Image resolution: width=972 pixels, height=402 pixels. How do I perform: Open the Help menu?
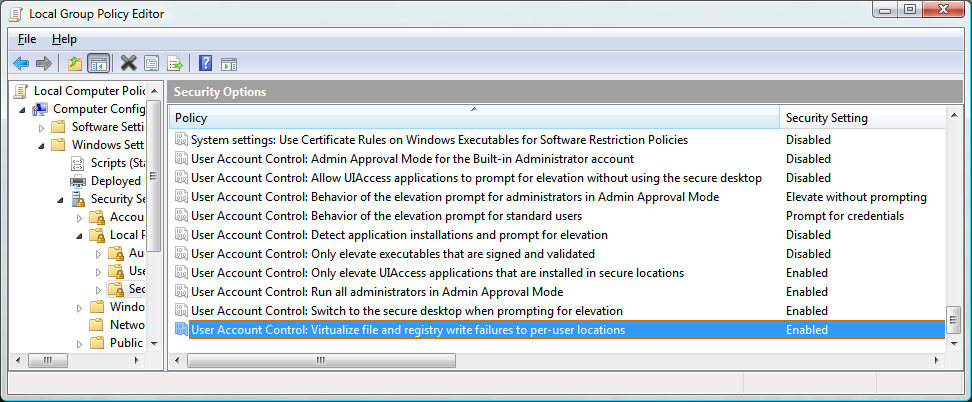click(64, 39)
